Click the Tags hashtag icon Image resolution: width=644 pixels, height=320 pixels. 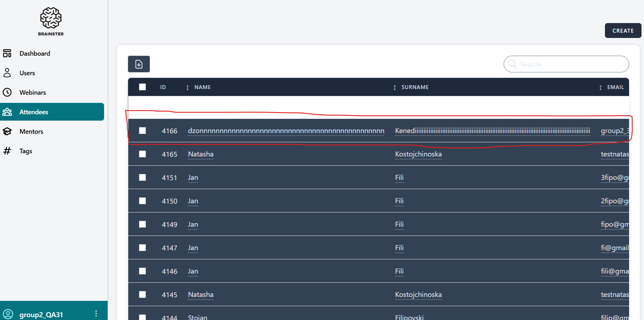(x=7, y=151)
